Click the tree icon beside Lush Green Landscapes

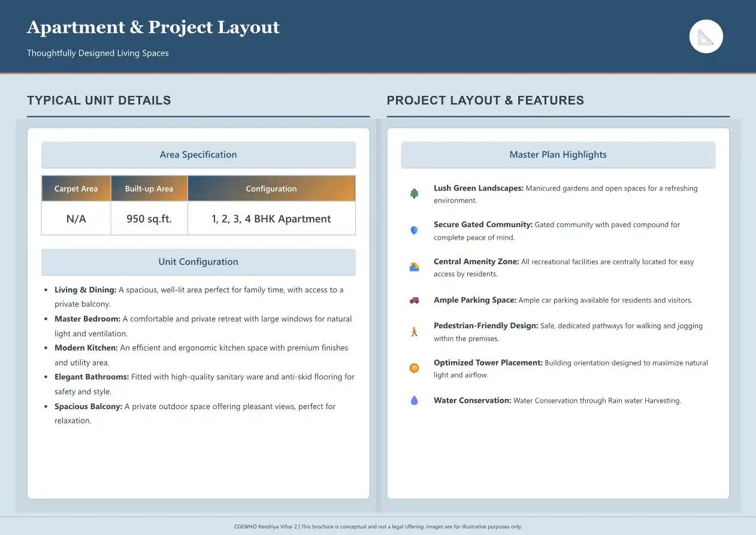[x=414, y=194]
